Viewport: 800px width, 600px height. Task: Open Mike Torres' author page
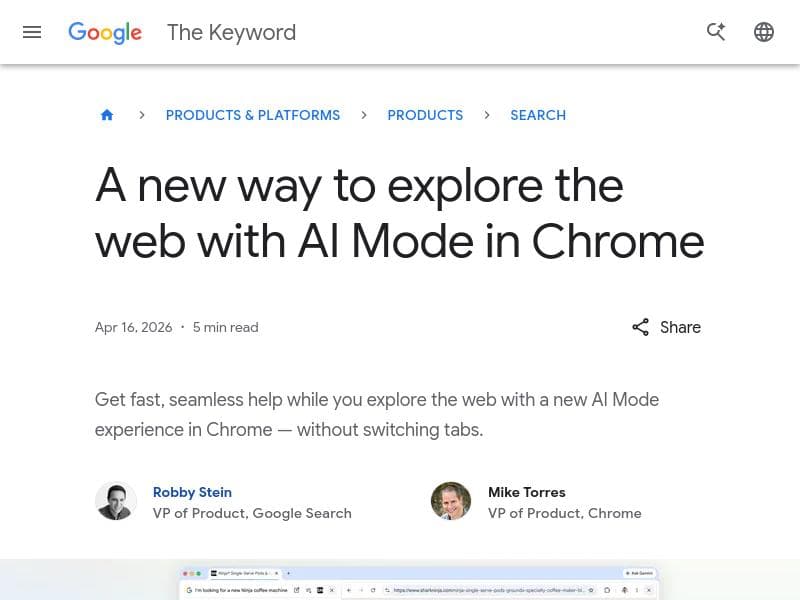click(x=527, y=492)
